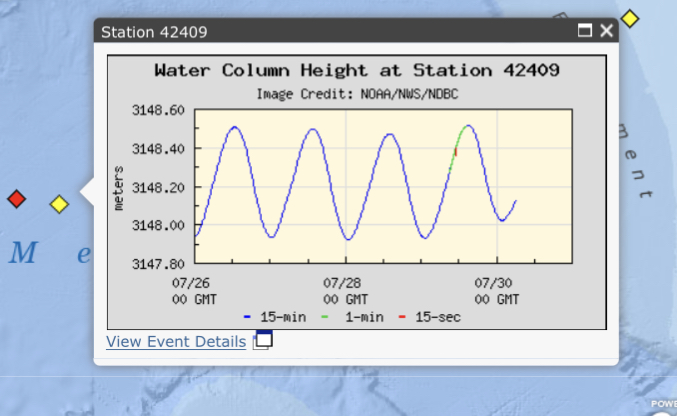Click the external-window icon beside View Event Details
Viewport: 677px width, 416px height.
point(263,340)
